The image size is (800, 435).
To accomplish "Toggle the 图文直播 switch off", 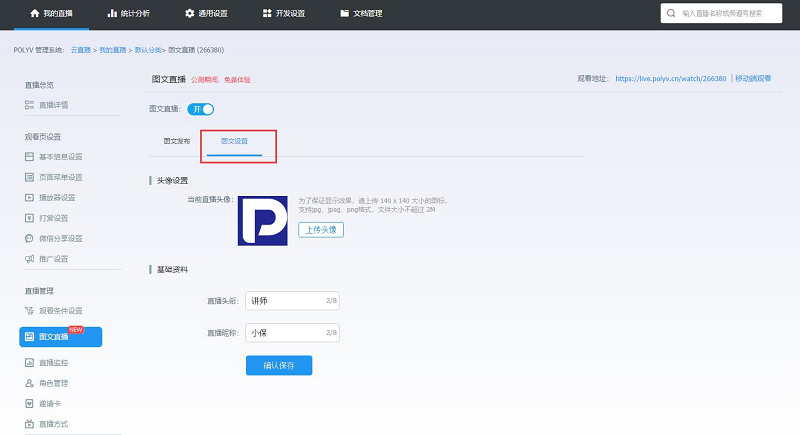I will coord(201,109).
